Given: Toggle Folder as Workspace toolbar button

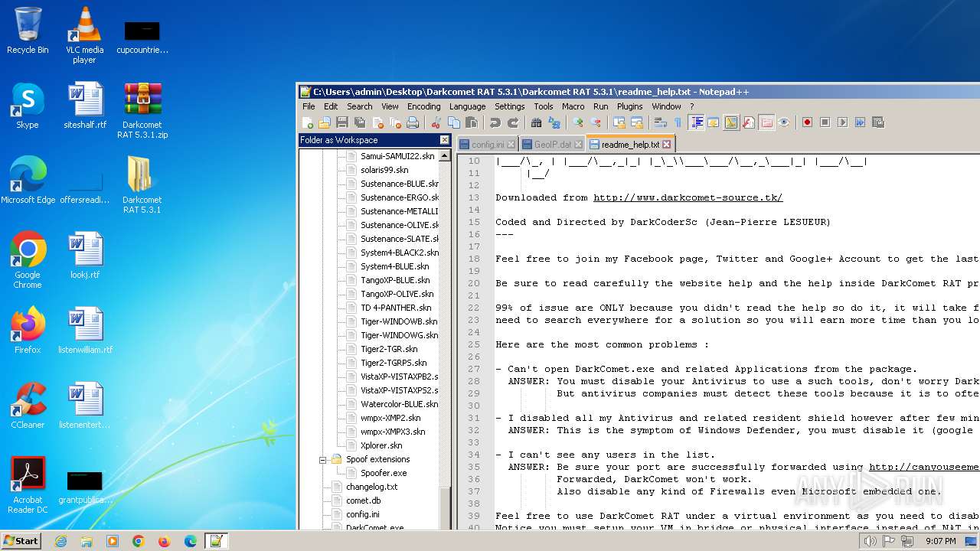Looking at the screenshot, I should click(766, 122).
